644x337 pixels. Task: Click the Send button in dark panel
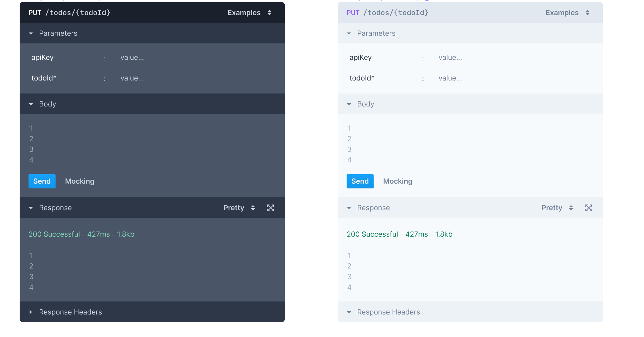(42, 181)
